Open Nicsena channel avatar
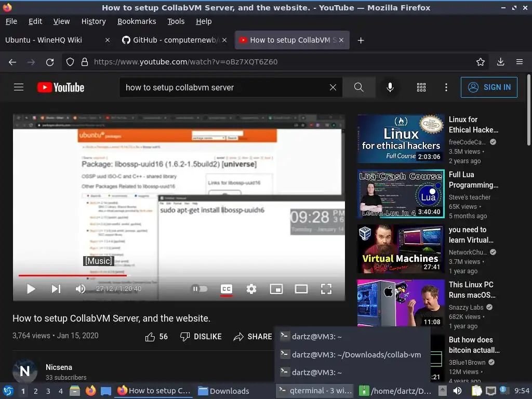 tap(25, 371)
